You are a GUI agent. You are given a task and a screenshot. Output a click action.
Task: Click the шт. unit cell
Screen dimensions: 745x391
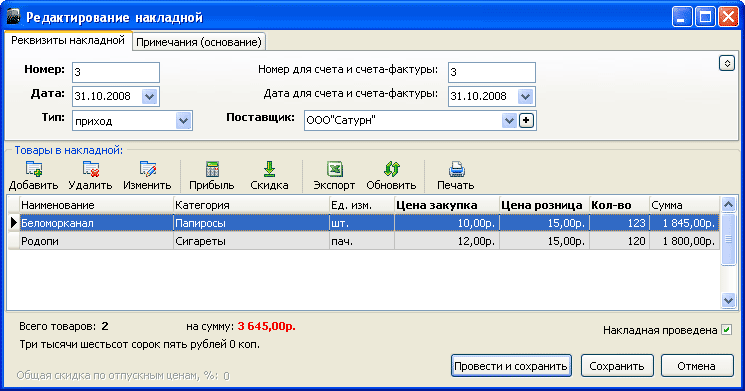click(x=362, y=223)
